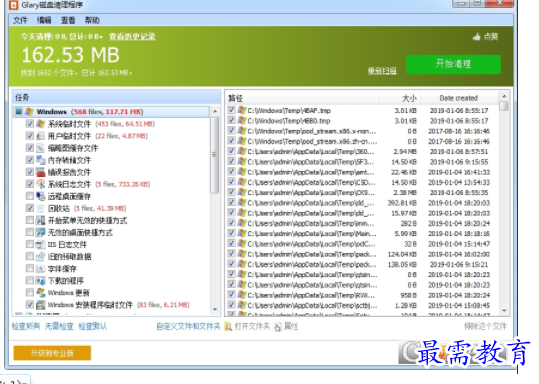Click the 下载的程序 icon
The height and width of the screenshot is (384, 539).
pos(41,281)
